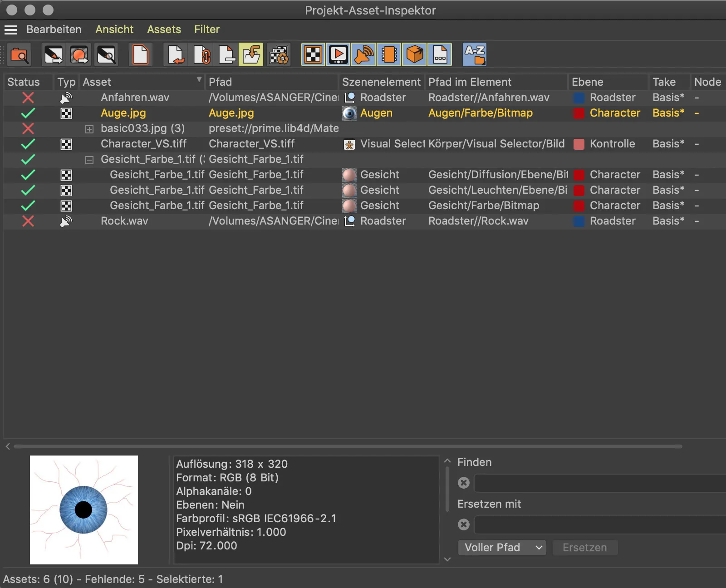This screenshot has width=726, height=588.
Task: Toggle the video assets filter icon
Action: coord(338,54)
